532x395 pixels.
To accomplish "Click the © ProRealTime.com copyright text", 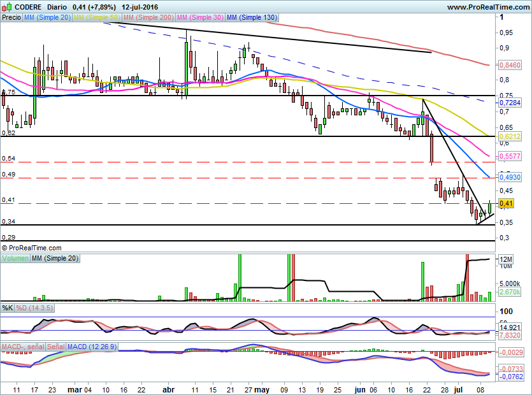I will pyautogui.click(x=32, y=248).
